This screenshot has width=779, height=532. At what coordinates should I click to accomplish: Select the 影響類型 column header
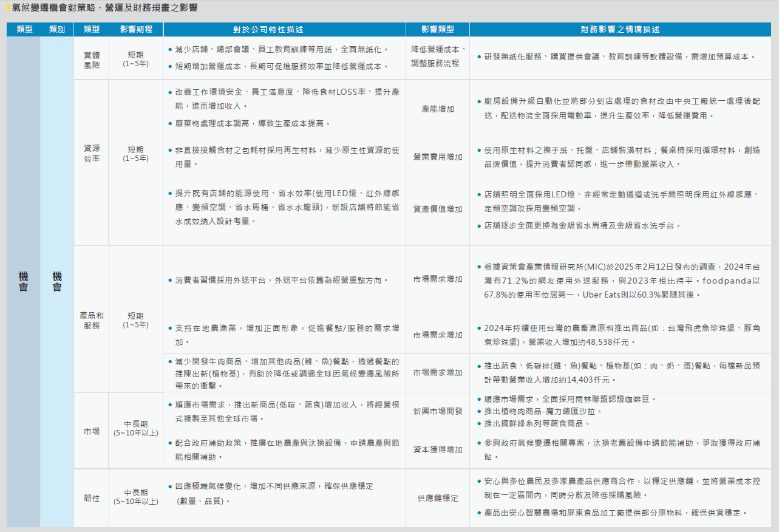coord(437,29)
